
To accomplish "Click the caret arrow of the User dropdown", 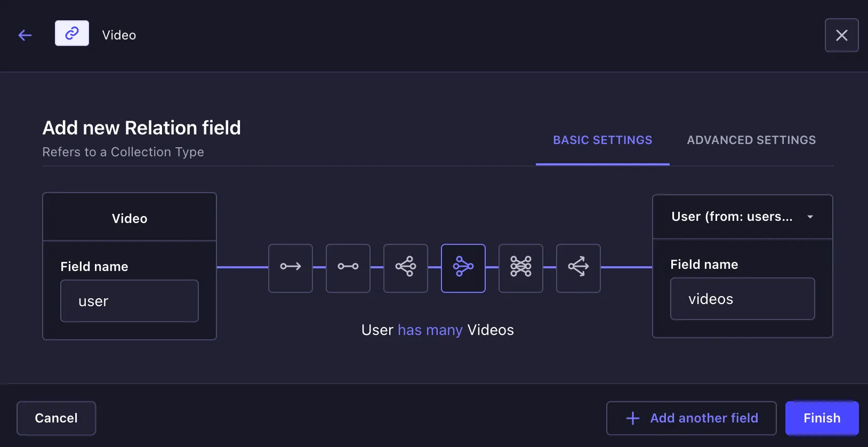I will point(810,217).
